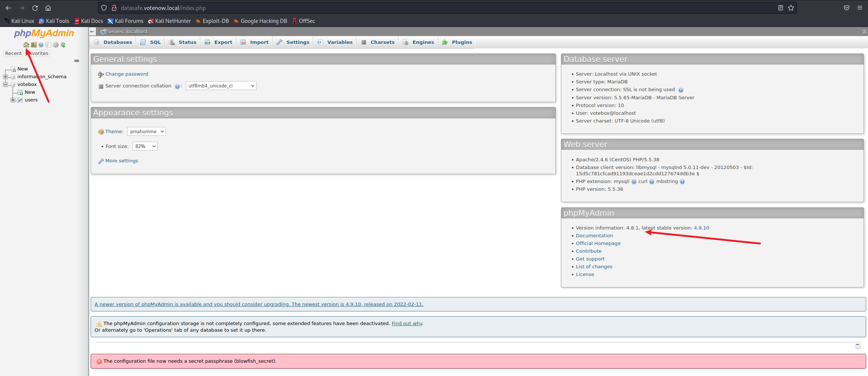This screenshot has height=376, width=868.
Task: Open the Export tab
Action: [219, 42]
